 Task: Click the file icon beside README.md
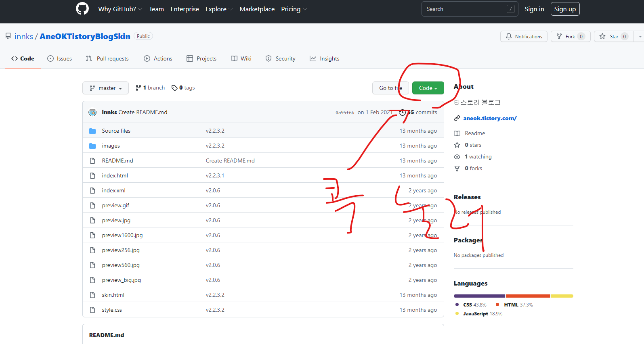coord(92,161)
